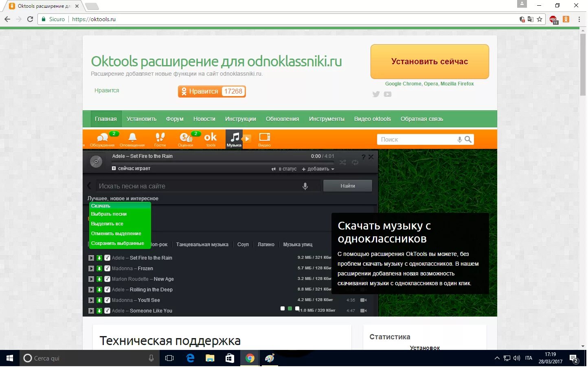
Task: Choose Отменить выделение from green menu
Action: coord(116,234)
